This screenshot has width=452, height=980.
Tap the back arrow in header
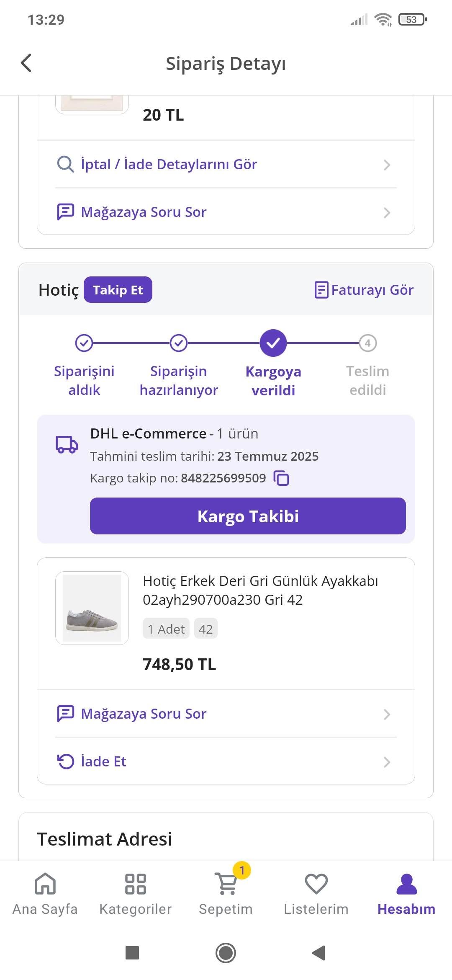pos(26,63)
